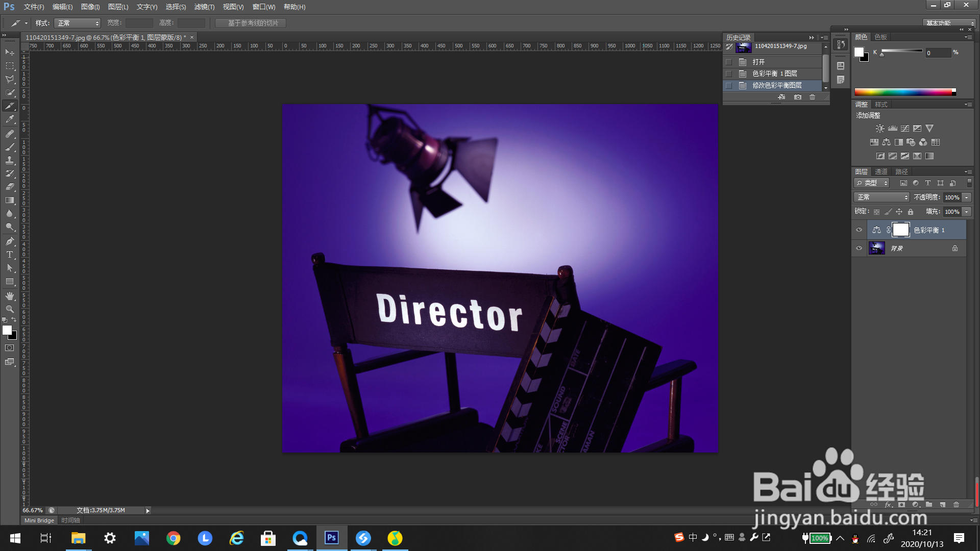Select the Clone Stamp tool
The height and width of the screenshot is (551, 980).
10,160
